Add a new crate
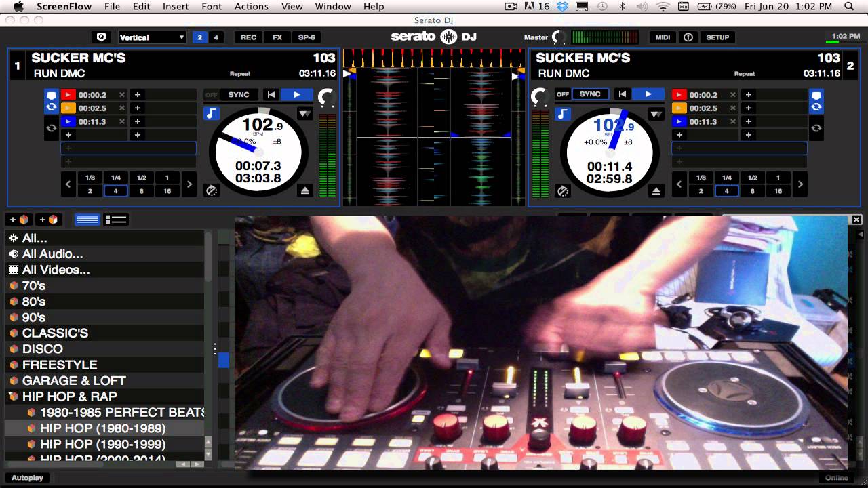The height and width of the screenshot is (488, 868). (x=19, y=220)
